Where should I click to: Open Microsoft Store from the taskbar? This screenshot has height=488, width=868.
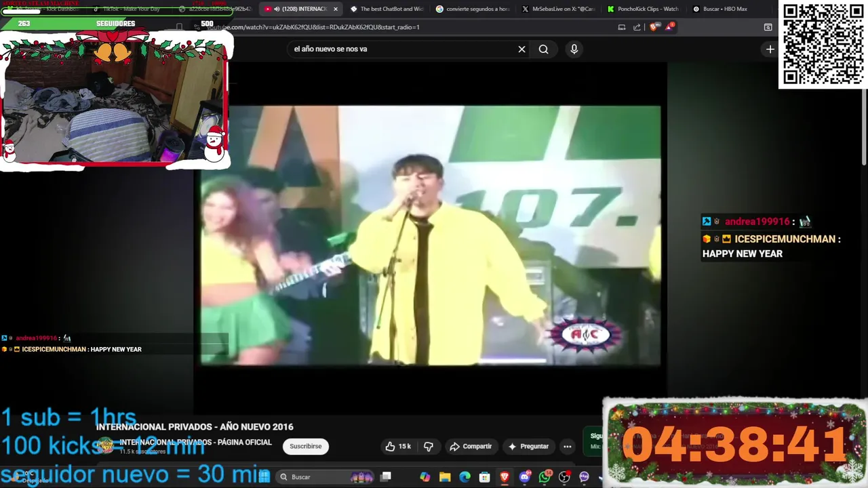484,476
